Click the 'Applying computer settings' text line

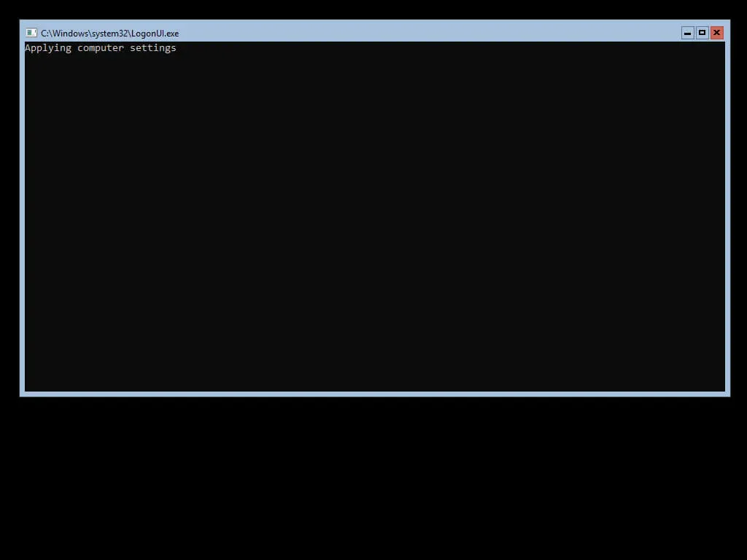101,48
